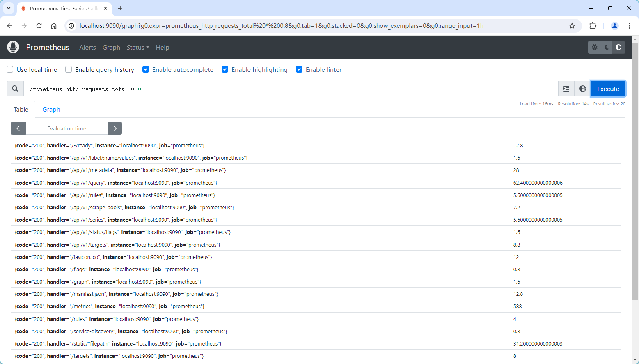Open the metrics explorer globe icon
This screenshot has height=364, width=639.
pos(582,89)
